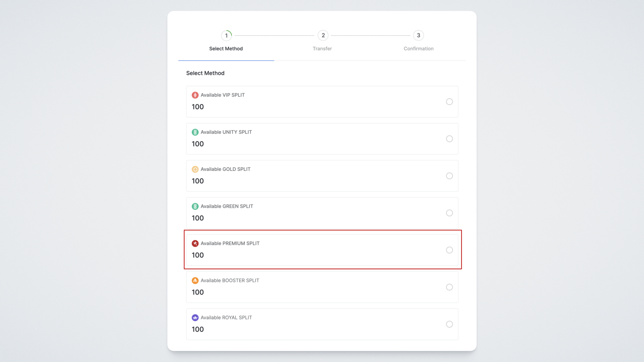Viewport: 644px width, 362px height.
Task: Click the green UNITY SPLIT icon
Action: click(195, 132)
